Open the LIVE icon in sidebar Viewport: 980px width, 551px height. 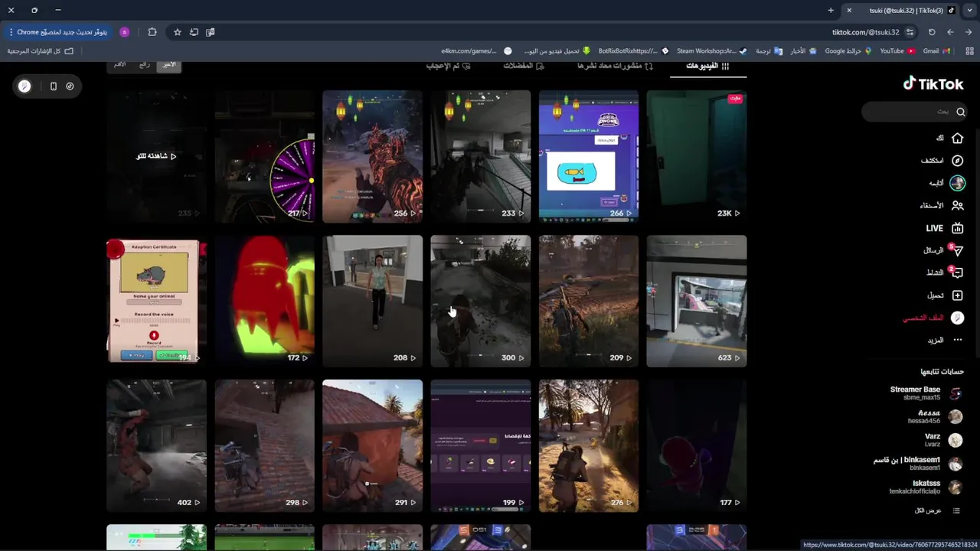(x=957, y=228)
